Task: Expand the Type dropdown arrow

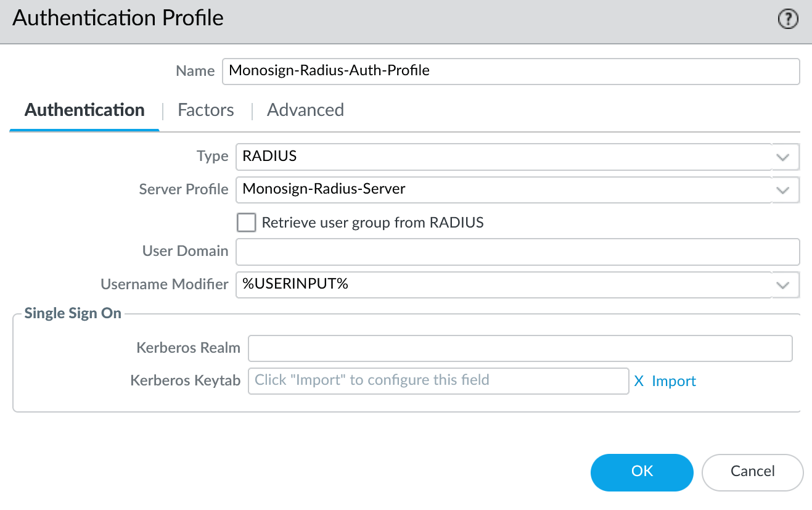Action: pyautogui.click(x=783, y=157)
